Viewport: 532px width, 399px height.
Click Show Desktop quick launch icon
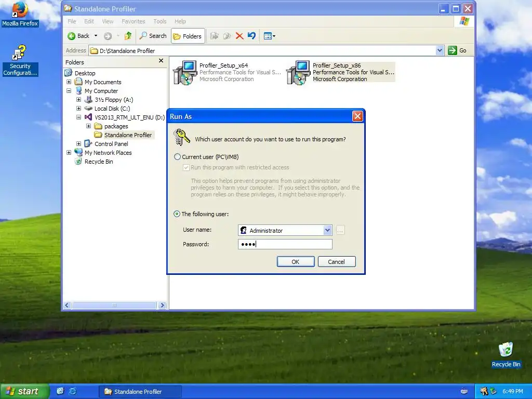[x=60, y=392]
